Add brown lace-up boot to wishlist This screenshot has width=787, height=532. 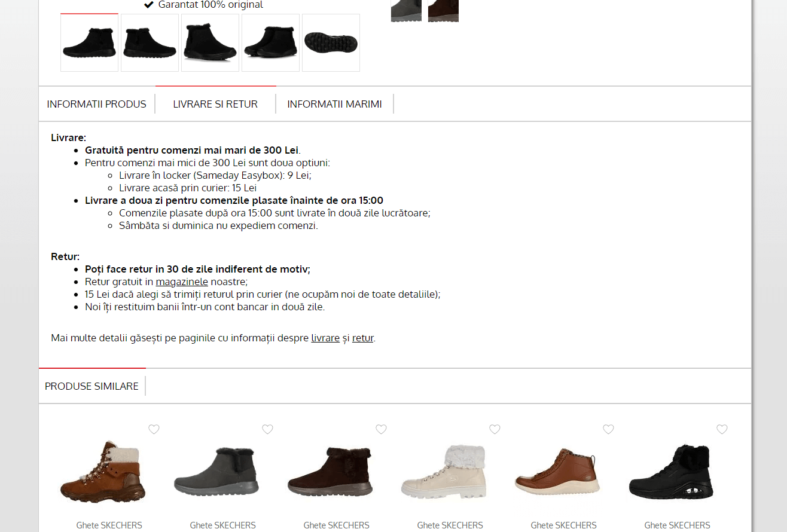coord(154,429)
